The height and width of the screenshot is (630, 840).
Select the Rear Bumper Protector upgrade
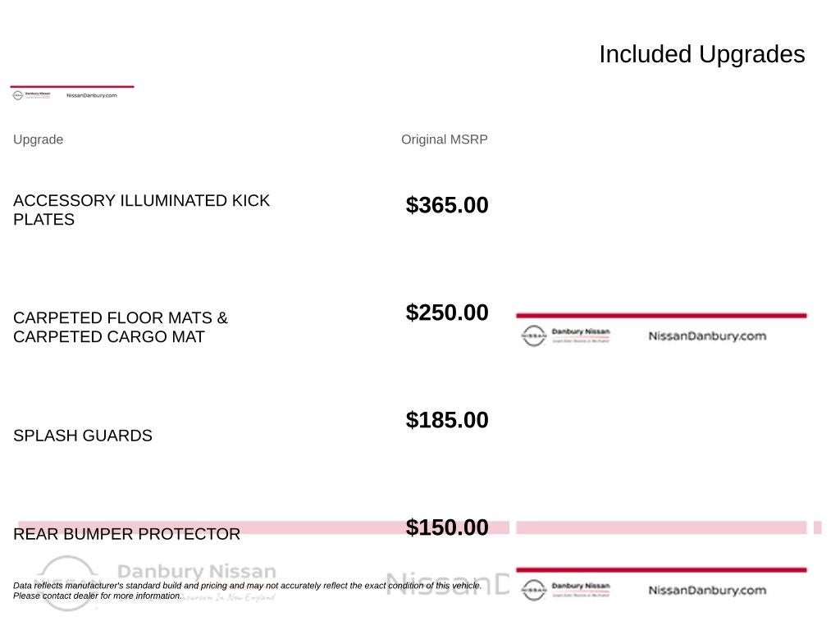click(x=126, y=534)
